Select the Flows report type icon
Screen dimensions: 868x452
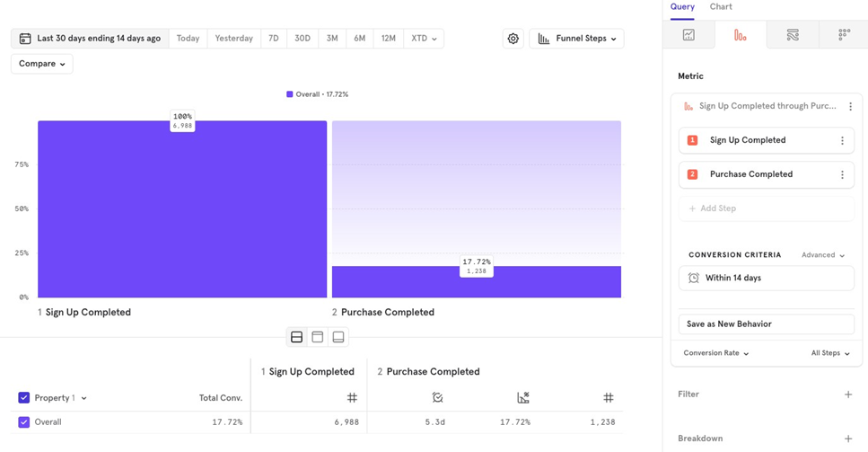[792, 35]
